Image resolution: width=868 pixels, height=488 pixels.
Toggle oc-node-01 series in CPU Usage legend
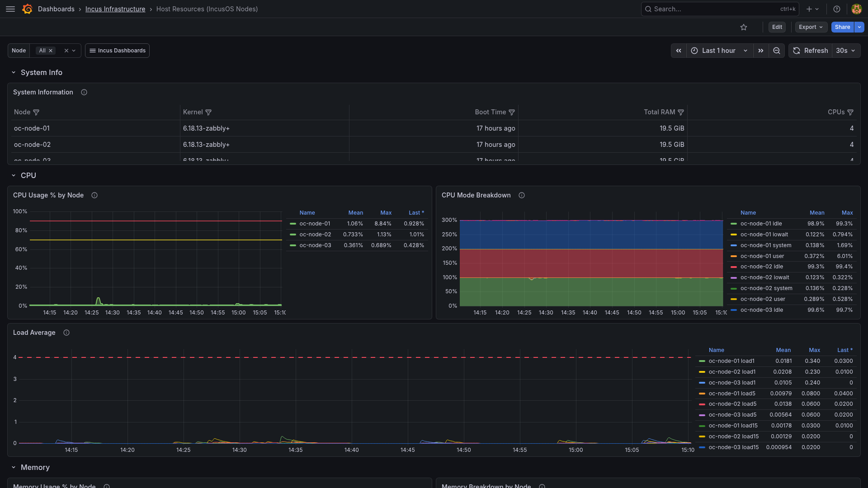315,224
